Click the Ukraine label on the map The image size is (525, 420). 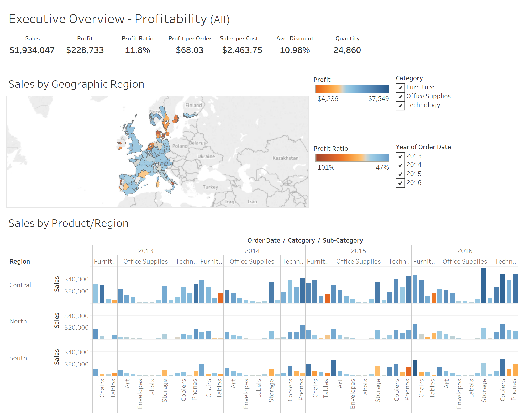coord(206,156)
